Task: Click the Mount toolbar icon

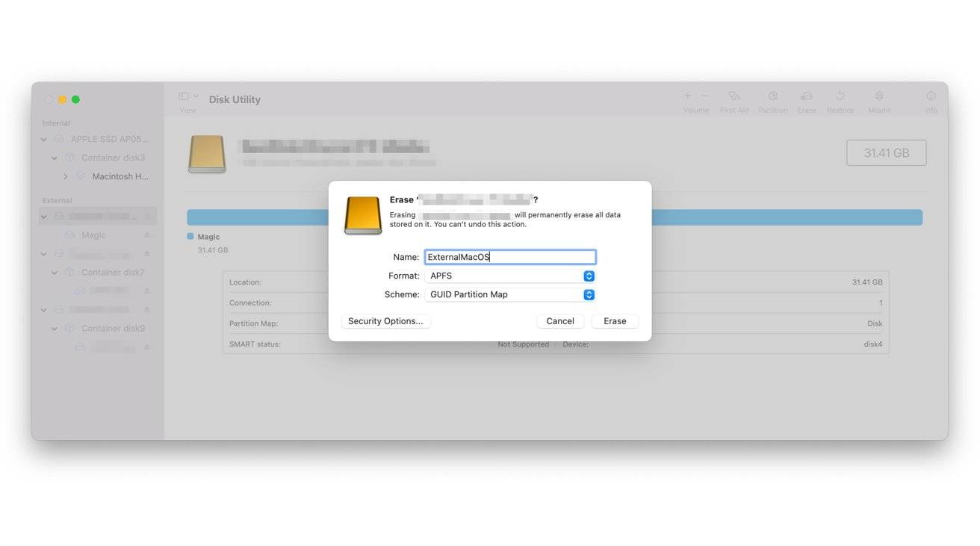Action: (x=879, y=99)
